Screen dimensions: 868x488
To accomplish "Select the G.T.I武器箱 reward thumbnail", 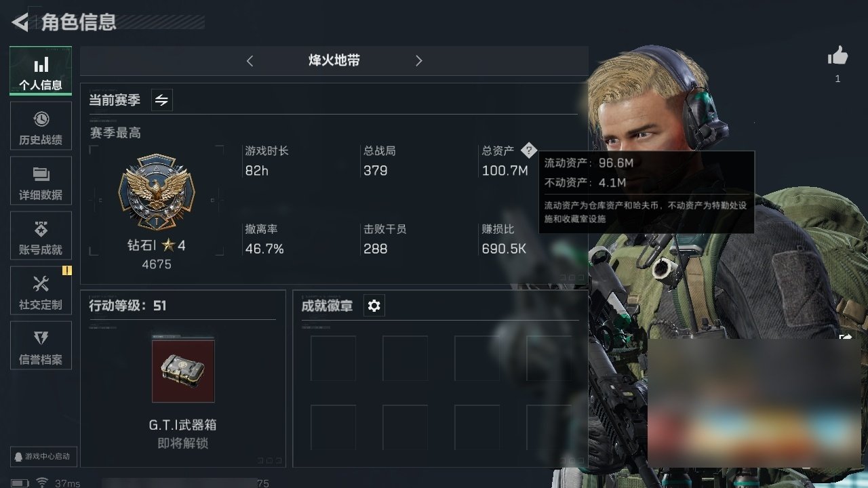I will (x=183, y=371).
